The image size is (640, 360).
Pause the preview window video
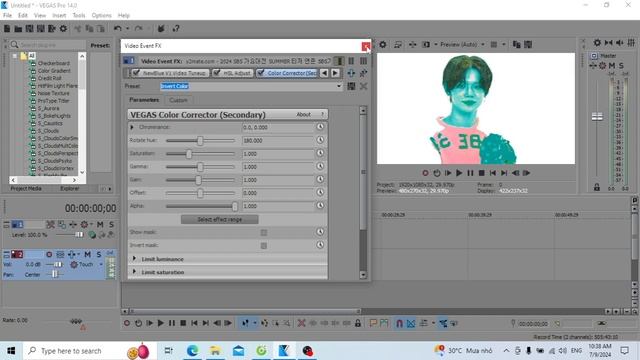(x=470, y=173)
